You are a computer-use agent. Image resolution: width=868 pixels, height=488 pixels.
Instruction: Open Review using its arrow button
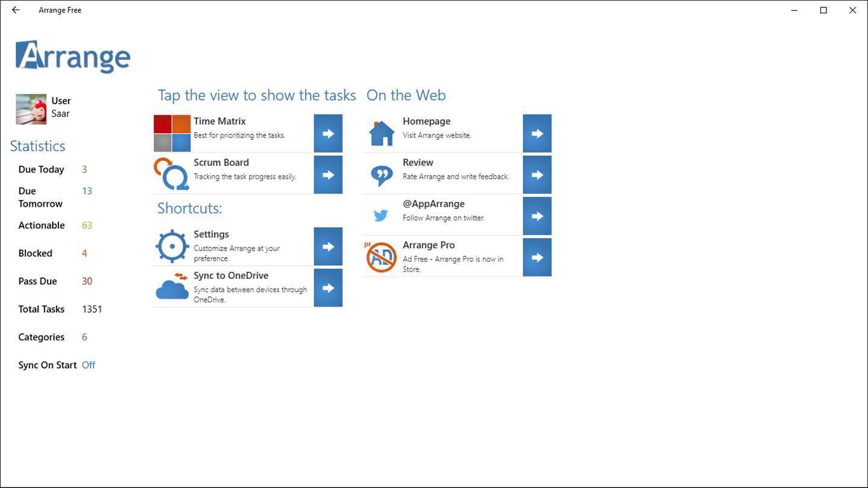point(537,175)
